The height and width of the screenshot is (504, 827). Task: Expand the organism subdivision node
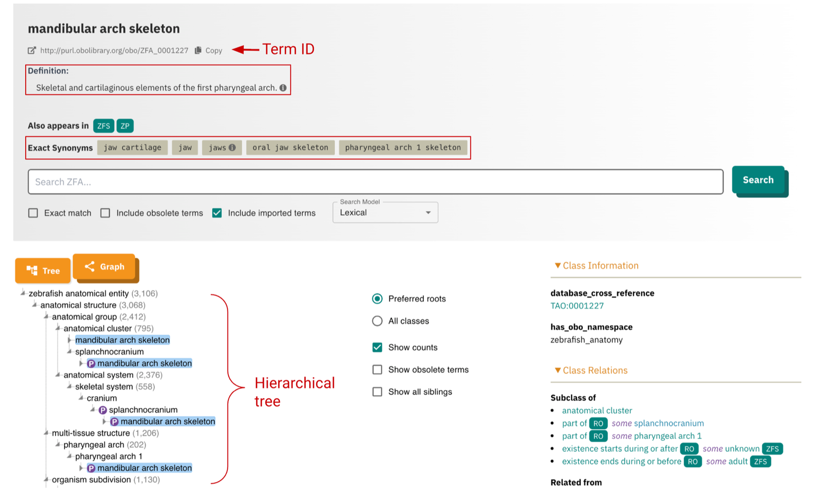tap(46, 479)
